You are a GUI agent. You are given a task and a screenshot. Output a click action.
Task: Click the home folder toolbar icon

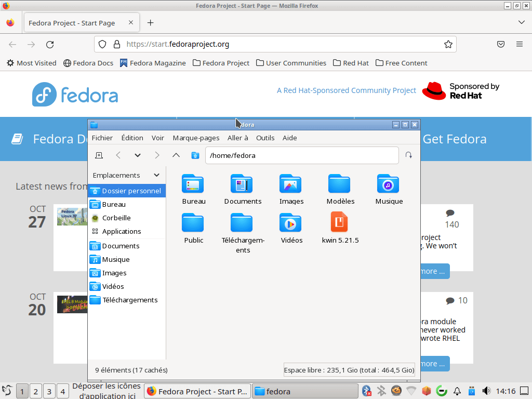coord(195,155)
